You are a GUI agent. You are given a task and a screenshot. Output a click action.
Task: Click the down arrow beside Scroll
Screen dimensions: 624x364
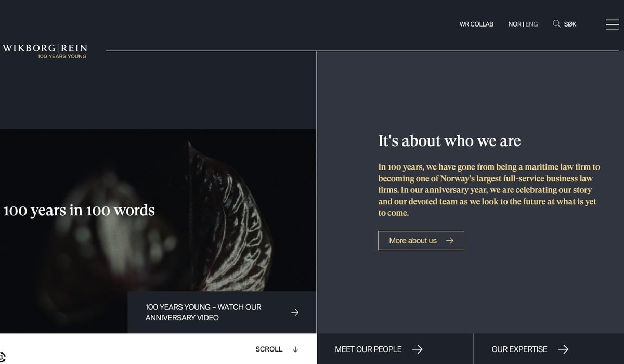pyautogui.click(x=295, y=349)
